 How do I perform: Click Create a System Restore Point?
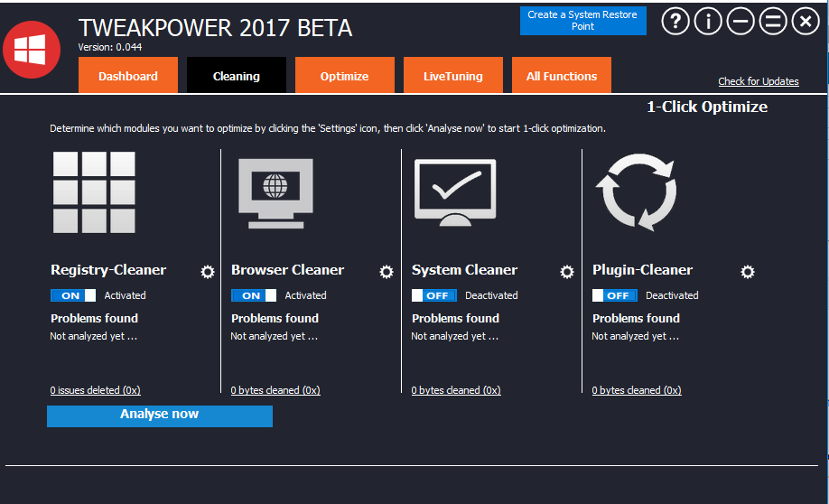click(x=582, y=21)
